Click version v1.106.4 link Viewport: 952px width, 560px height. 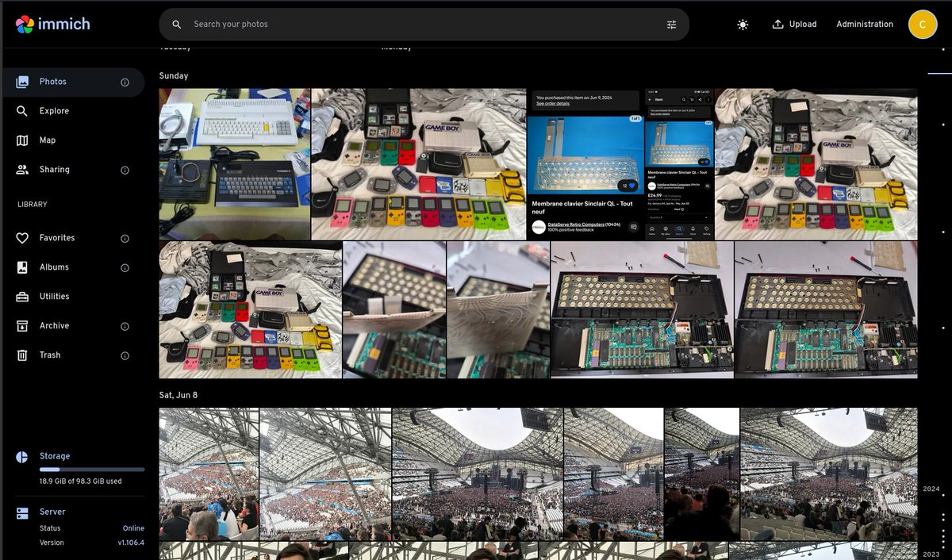coord(131,543)
